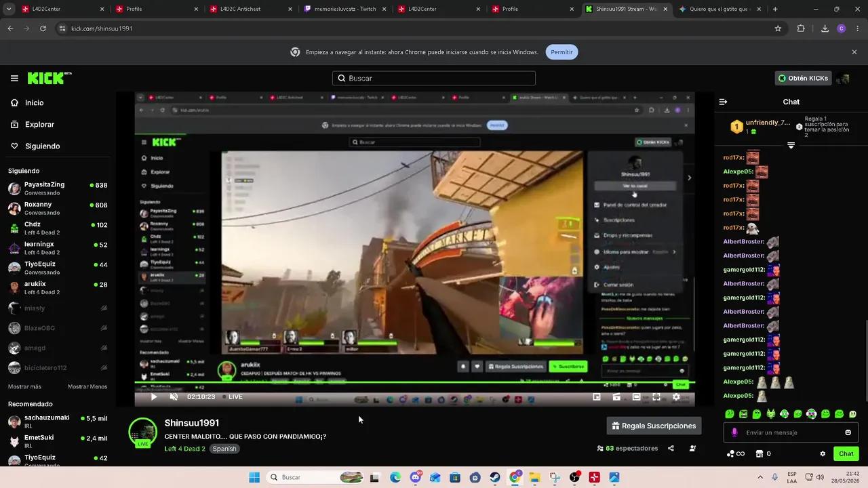
Task: Open chat settings gear icon
Action: pyautogui.click(x=823, y=453)
